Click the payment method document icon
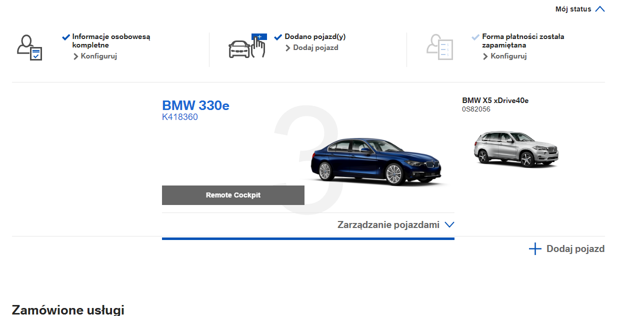The image size is (644, 316). (x=439, y=47)
